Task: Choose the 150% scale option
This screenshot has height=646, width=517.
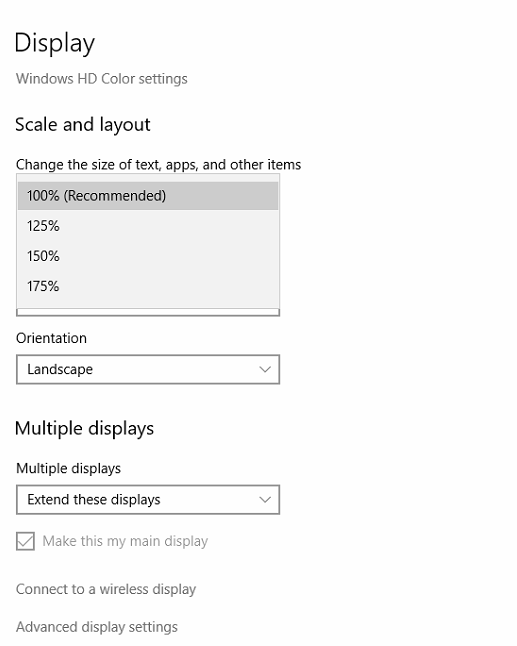Action: 148,256
